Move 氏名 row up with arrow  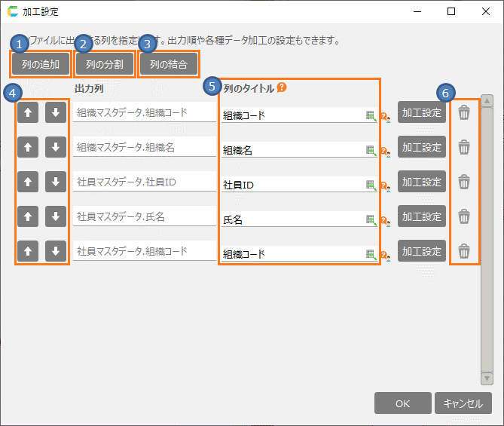click(27, 216)
